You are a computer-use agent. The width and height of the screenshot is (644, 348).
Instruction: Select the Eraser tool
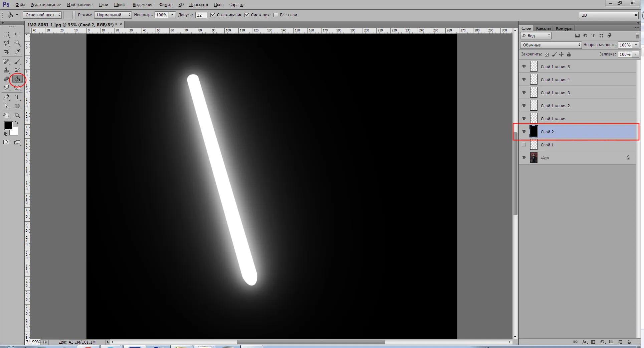click(6, 79)
